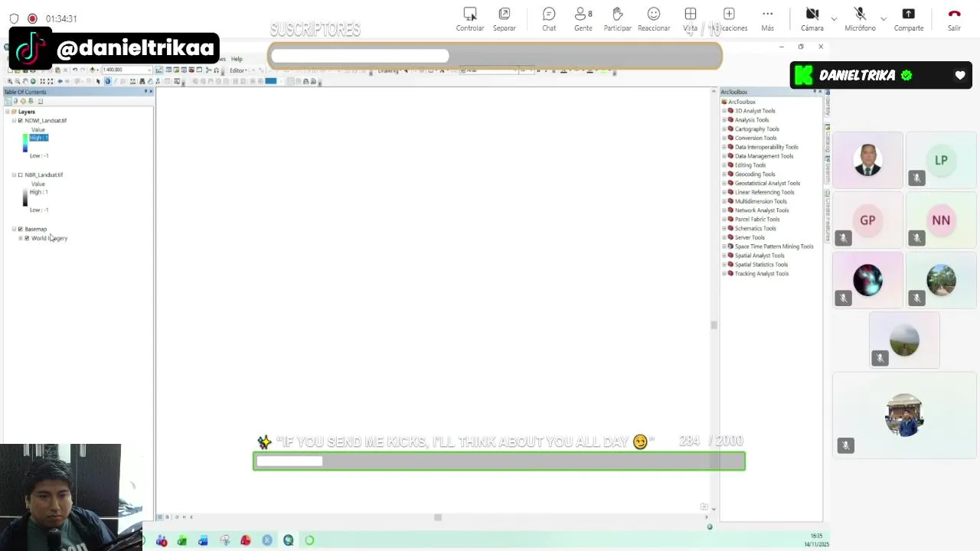Open the Aplicaciones menu
Viewport: 980px width, 551px height.
pos(729,18)
